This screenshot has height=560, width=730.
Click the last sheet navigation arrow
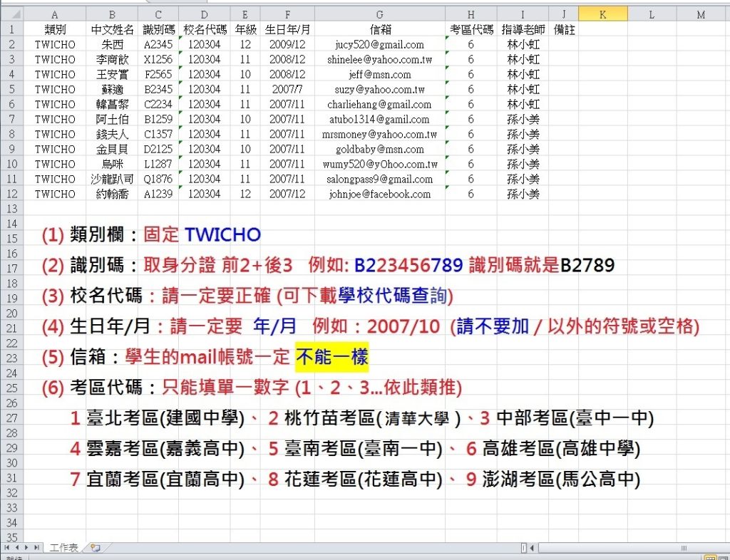coord(37,547)
